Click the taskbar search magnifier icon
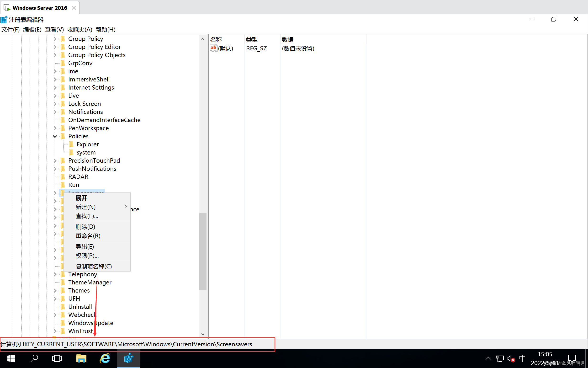This screenshot has width=588, height=368. pyautogui.click(x=34, y=358)
